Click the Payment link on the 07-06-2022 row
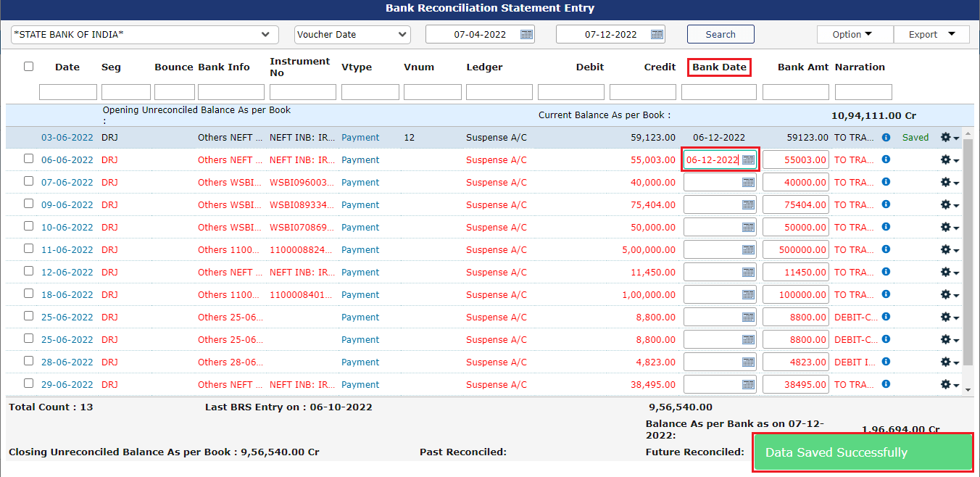This screenshot has width=980, height=477. click(360, 182)
